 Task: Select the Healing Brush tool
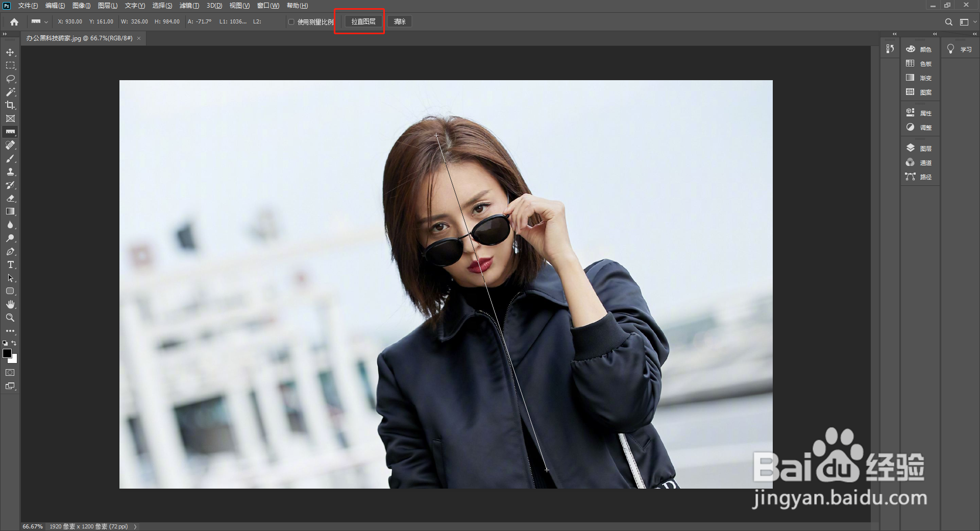[x=10, y=145]
